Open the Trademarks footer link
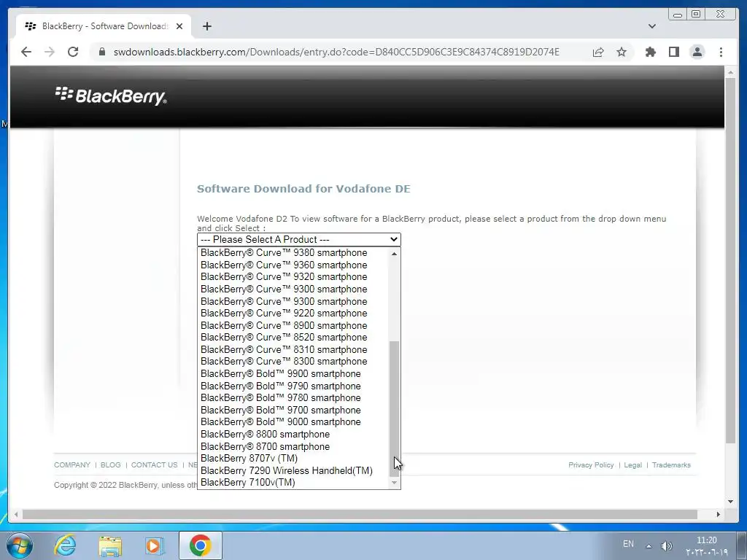 click(671, 464)
